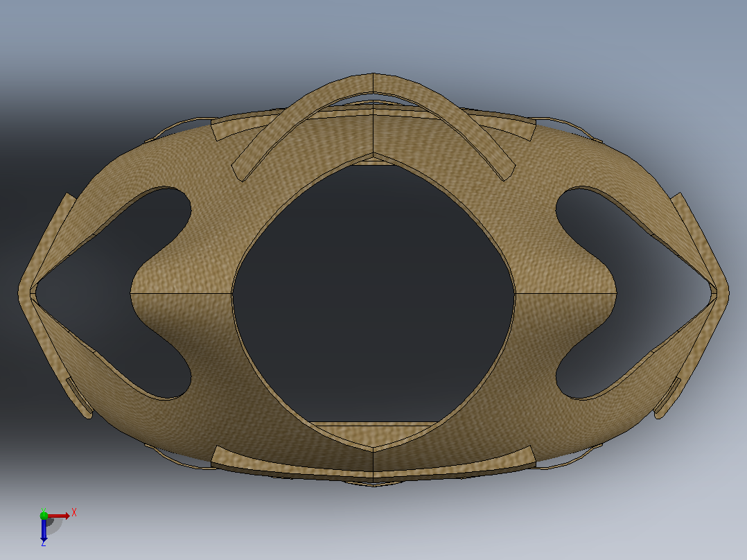Click the green Y axis dot on the triad
The image size is (747, 560).
pos(44,515)
